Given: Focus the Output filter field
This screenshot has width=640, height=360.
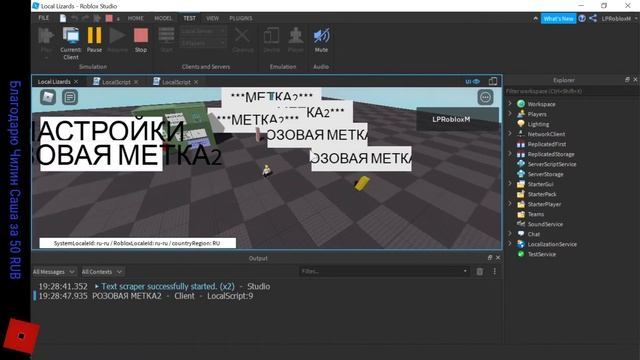Looking at the screenshot, I should [x=384, y=271].
